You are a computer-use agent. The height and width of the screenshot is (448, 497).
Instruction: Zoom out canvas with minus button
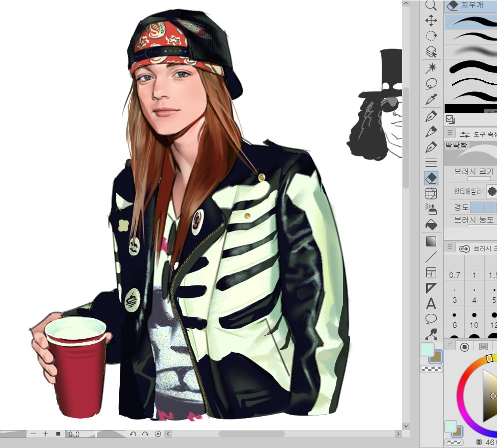33,434
